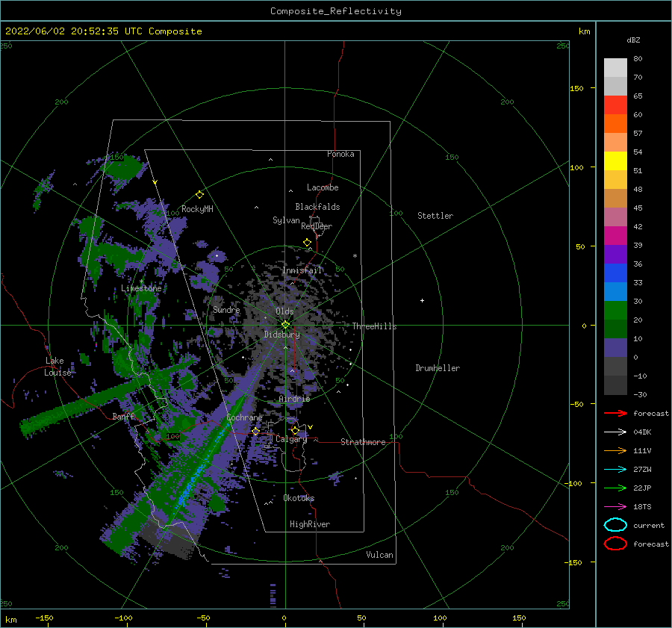
Task: Click the Didsbury town label
Action: (282, 335)
